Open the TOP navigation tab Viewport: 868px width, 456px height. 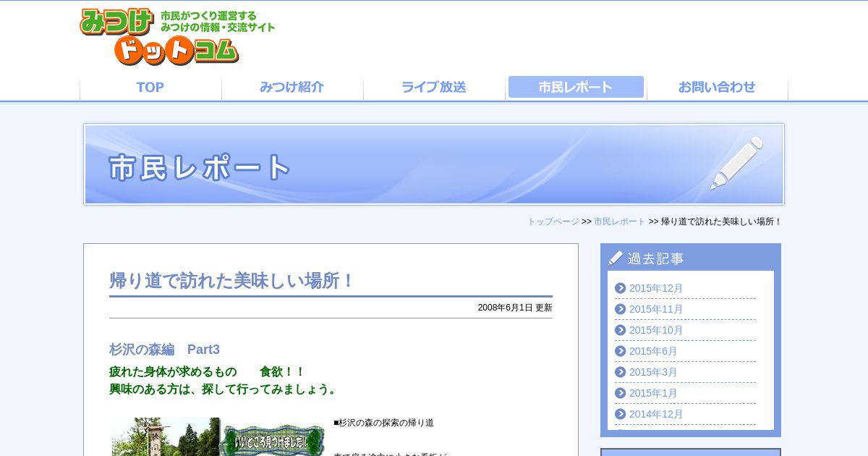click(150, 88)
